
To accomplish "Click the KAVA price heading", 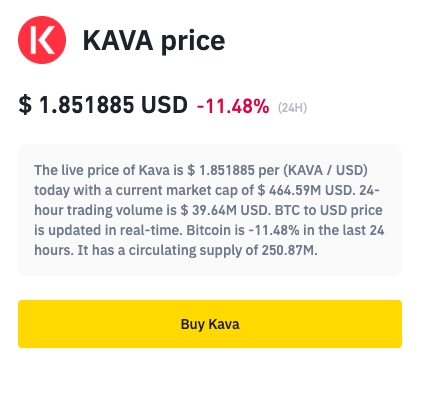I will tap(154, 41).
